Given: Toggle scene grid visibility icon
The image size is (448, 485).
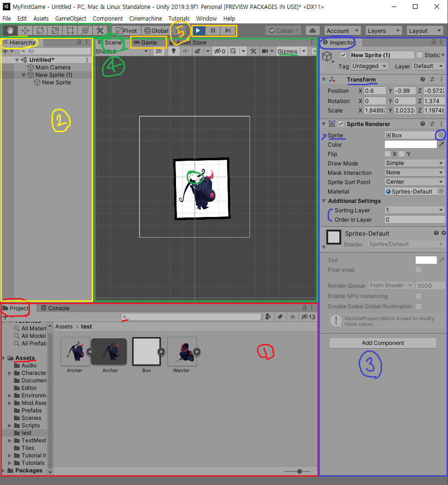Looking at the screenshot, I should 233,52.
